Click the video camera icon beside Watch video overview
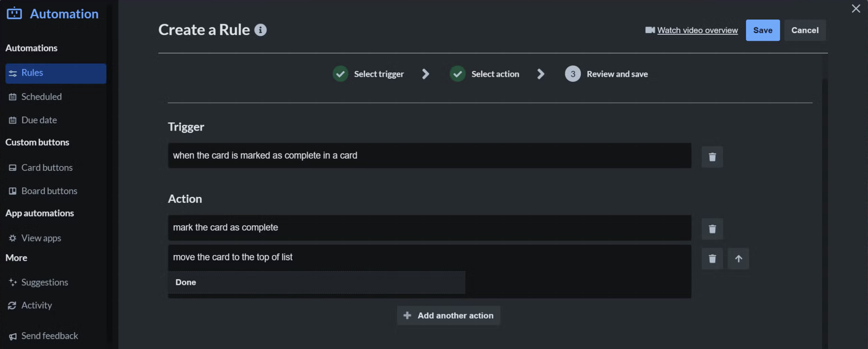The image size is (868, 349). point(649,30)
